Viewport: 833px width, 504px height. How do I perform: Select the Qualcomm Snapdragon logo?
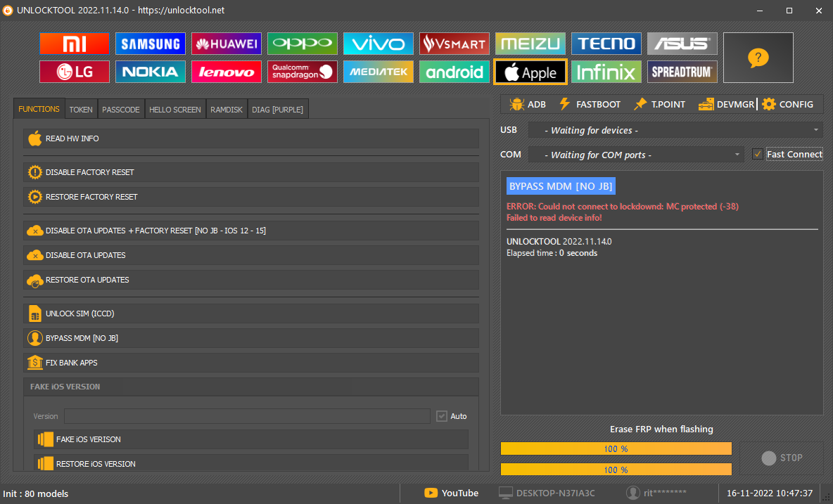[303, 72]
